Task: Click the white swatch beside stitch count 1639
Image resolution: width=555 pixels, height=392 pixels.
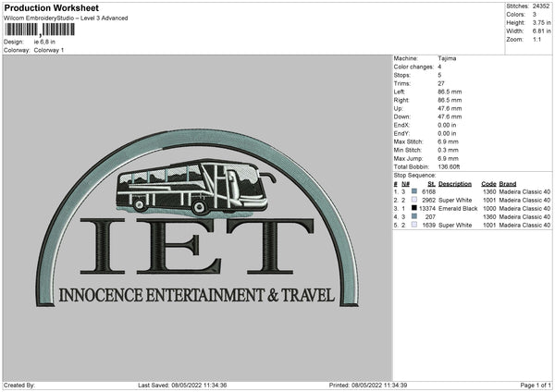Action: tap(414, 225)
